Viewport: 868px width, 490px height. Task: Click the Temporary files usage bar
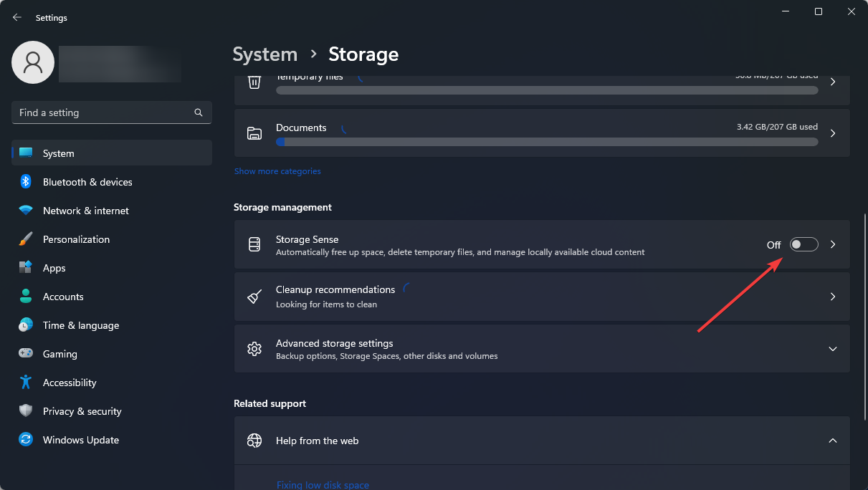pos(547,90)
